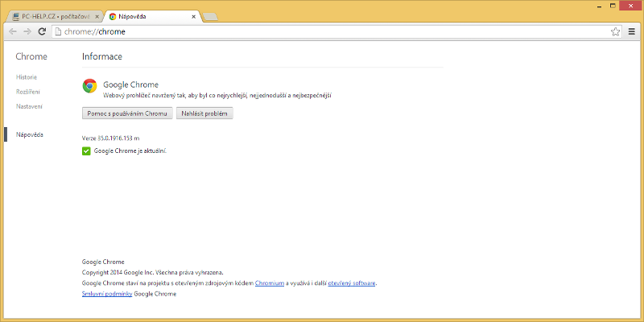Open the Chrome hamburger menu
644x322 pixels.
[x=632, y=31]
